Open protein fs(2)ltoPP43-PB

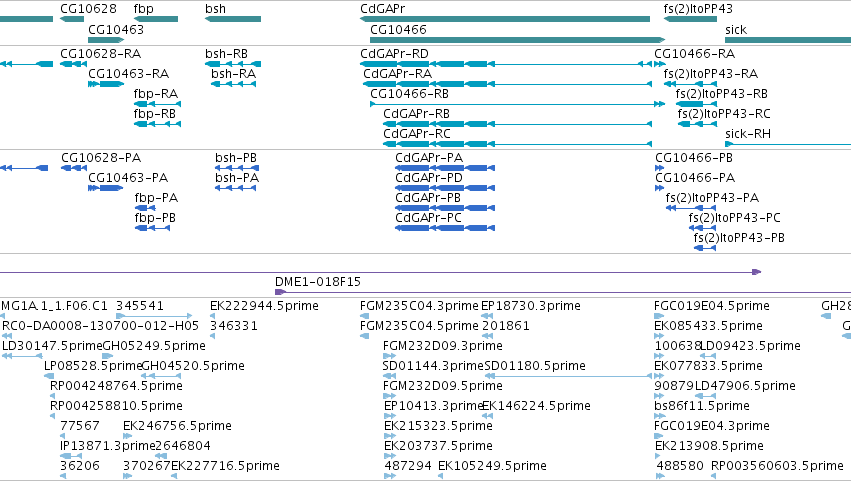click(x=739, y=238)
